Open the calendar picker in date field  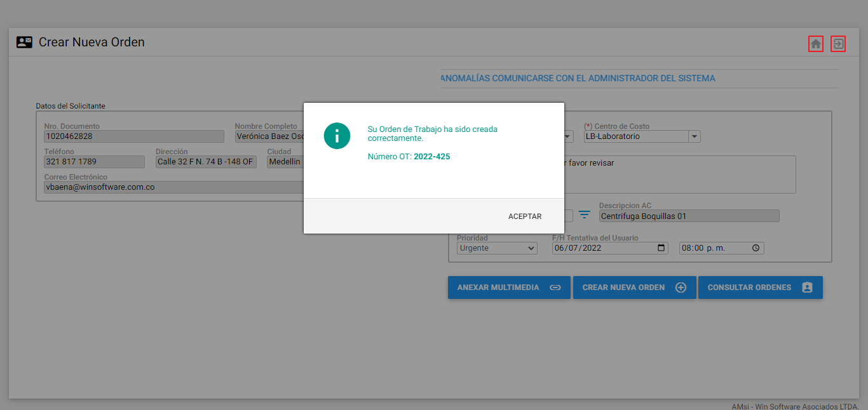(661, 248)
